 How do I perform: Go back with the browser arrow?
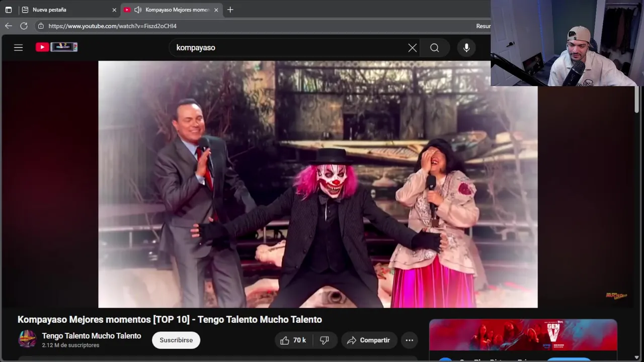point(9,26)
